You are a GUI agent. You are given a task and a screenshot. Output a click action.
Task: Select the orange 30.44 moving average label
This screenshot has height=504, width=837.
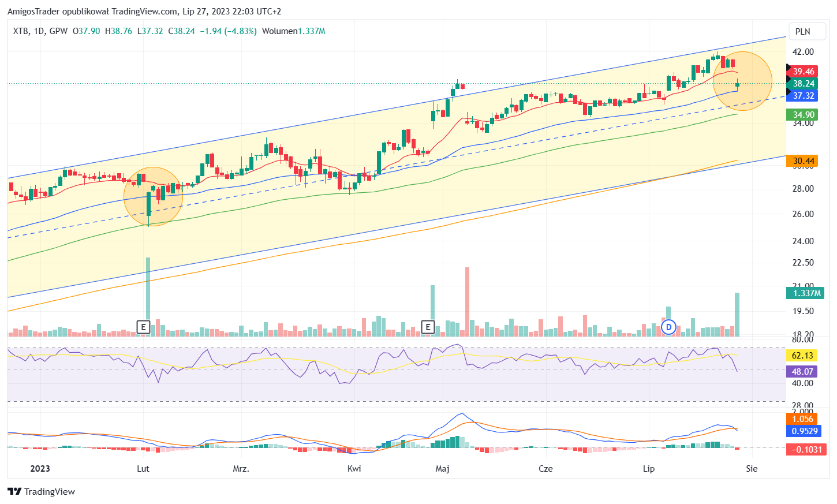point(803,161)
